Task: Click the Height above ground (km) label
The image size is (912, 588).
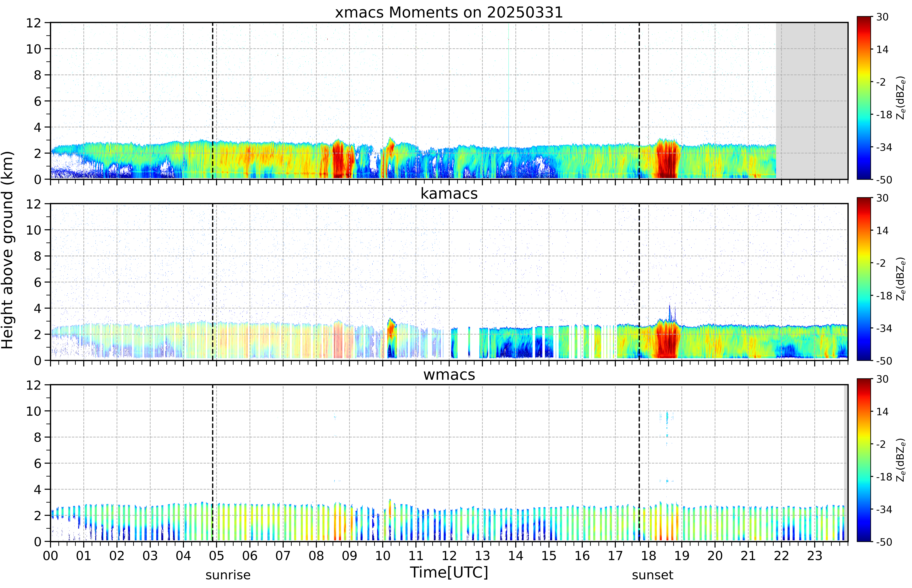Action: coord(8,250)
